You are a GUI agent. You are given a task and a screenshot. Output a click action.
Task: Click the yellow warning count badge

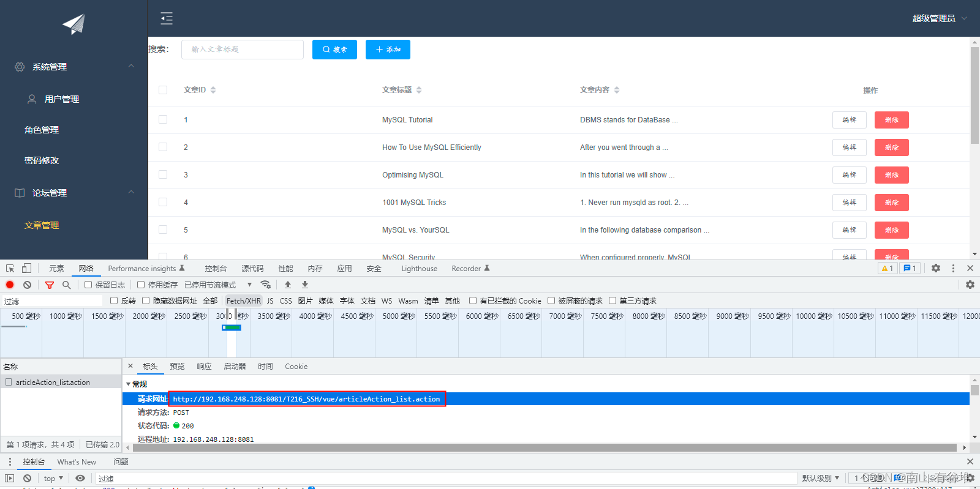pos(888,268)
